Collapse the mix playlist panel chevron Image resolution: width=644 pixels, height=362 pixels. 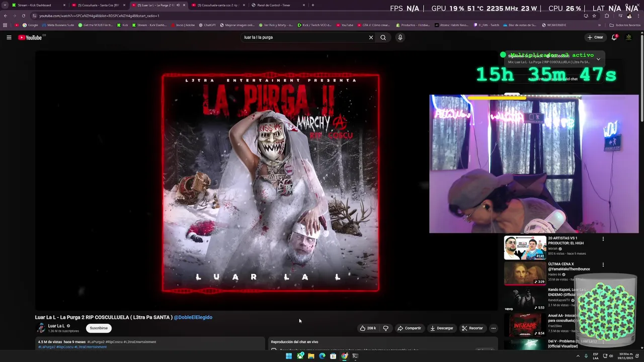[x=598, y=59]
